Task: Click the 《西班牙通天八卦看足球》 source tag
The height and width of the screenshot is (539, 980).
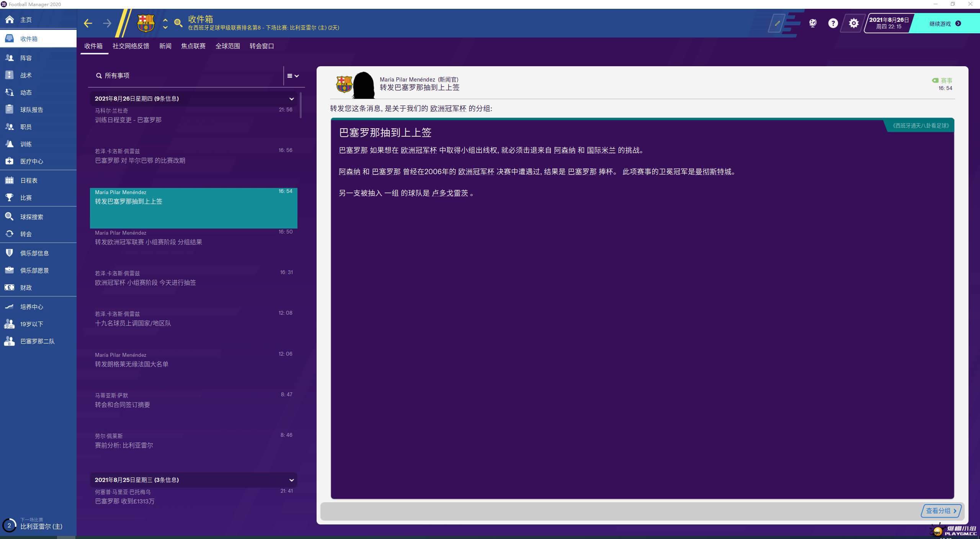Action: [x=921, y=126]
